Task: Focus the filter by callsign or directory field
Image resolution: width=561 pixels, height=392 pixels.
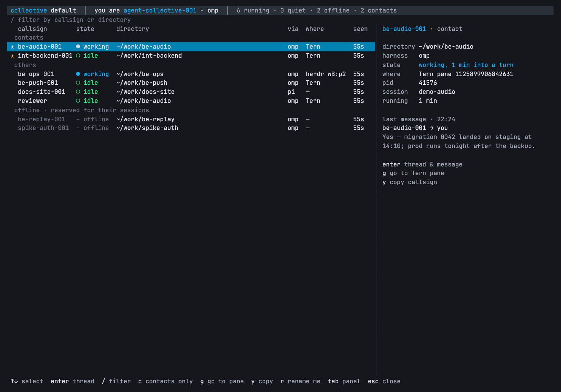Action: tap(71, 20)
